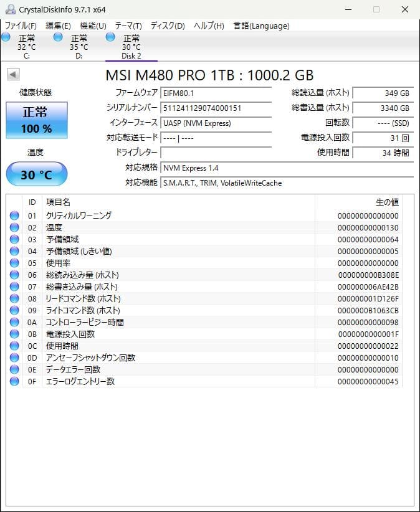The height and width of the screenshot is (512, 420).
Task: Click status orb for ID 08 リードコマンド数
Action: [14, 298]
